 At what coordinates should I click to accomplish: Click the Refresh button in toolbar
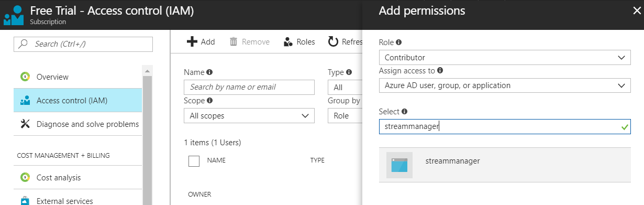click(345, 42)
